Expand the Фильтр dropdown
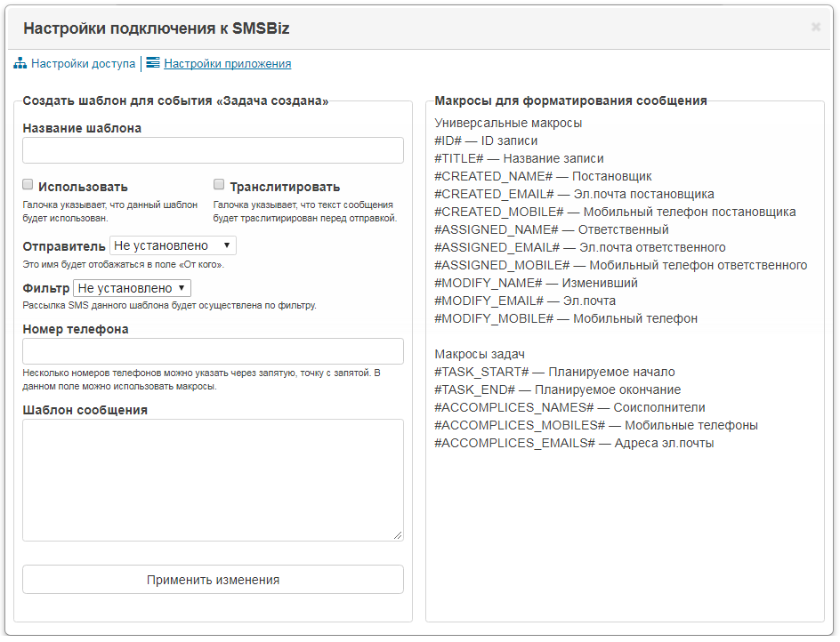This screenshot has width=840, height=642. click(132, 288)
